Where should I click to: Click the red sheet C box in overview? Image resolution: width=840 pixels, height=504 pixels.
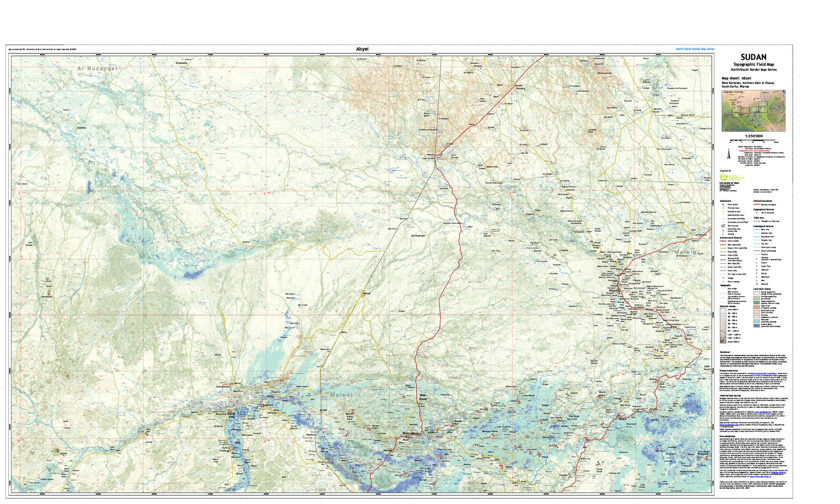click(x=745, y=110)
